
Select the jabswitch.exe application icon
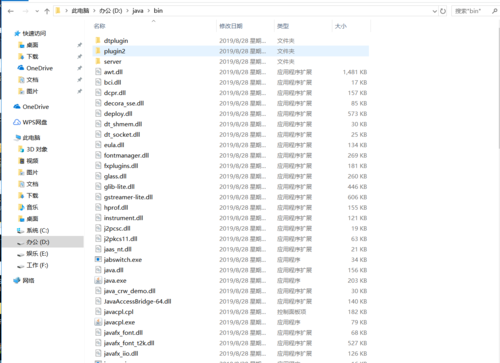tap(98, 260)
